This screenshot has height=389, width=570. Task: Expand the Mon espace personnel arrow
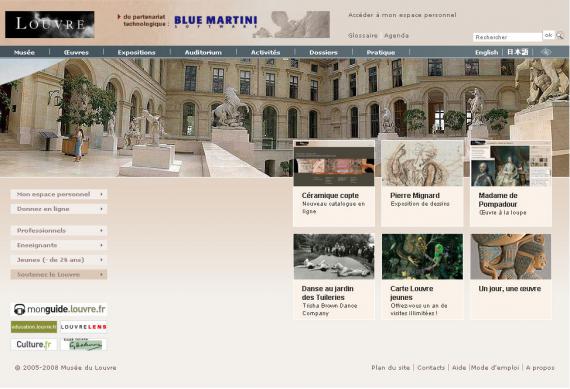[101, 194]
